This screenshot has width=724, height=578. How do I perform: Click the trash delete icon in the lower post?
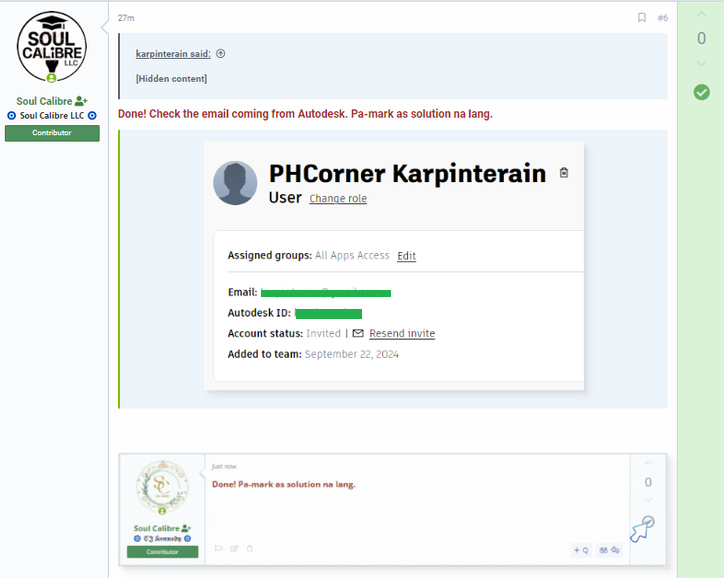(250, 548)
